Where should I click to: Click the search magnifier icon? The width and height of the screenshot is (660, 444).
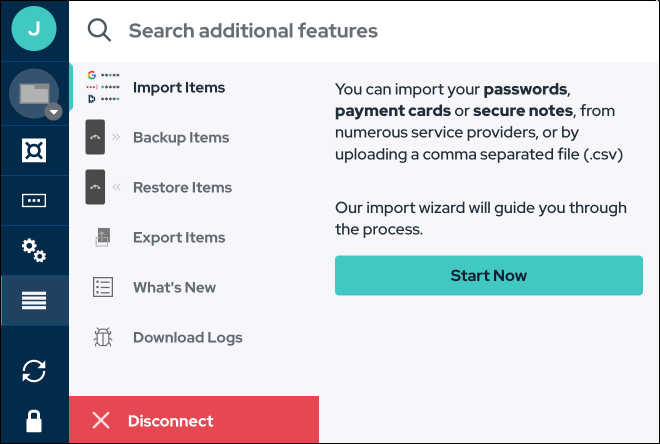point(99,30)
